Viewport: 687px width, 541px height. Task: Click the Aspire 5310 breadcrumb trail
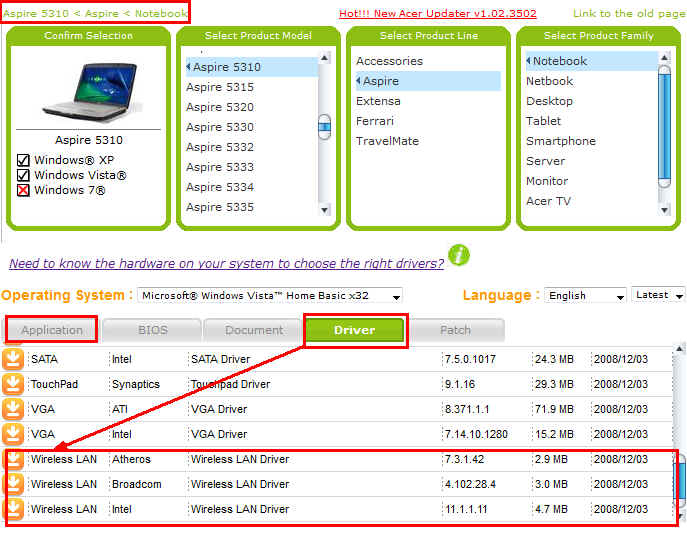96,14
